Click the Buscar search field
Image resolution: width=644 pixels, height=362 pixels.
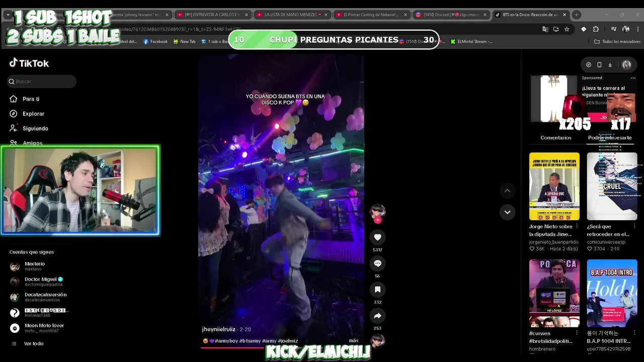(41, 81)
